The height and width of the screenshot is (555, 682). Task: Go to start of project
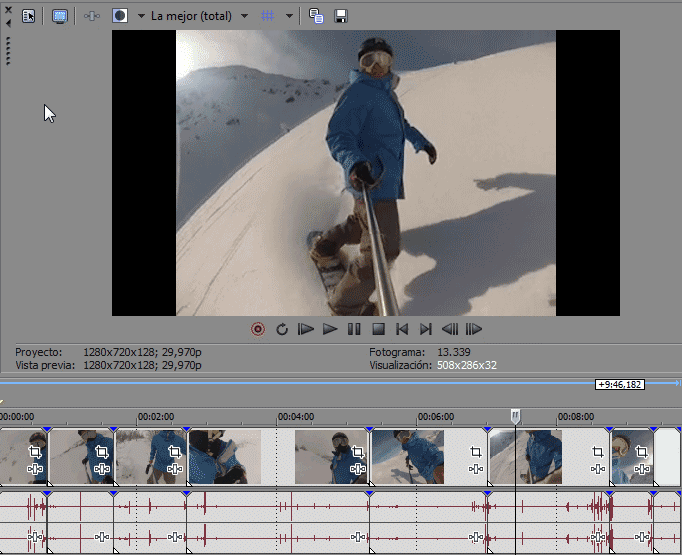click(x=402, y=329)
